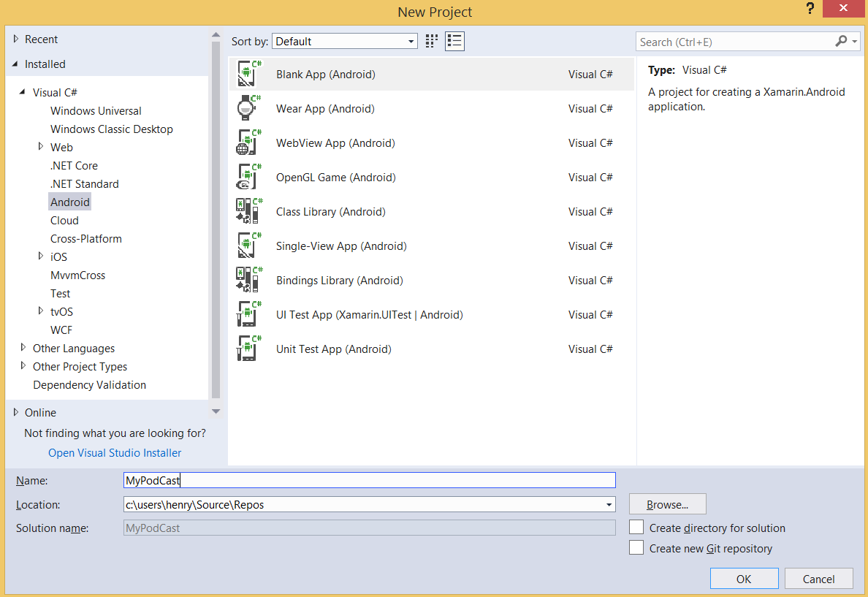Expand the Other Project Types node
868x597 pixels.
click(x=23, y=365)
